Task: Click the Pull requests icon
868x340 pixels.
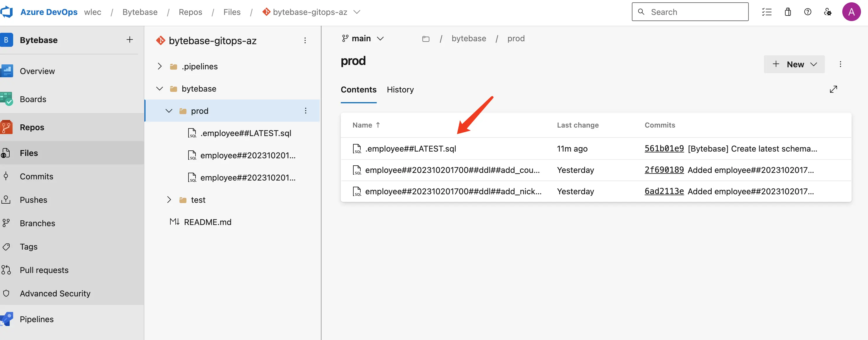Action: [x=6, y=270]
